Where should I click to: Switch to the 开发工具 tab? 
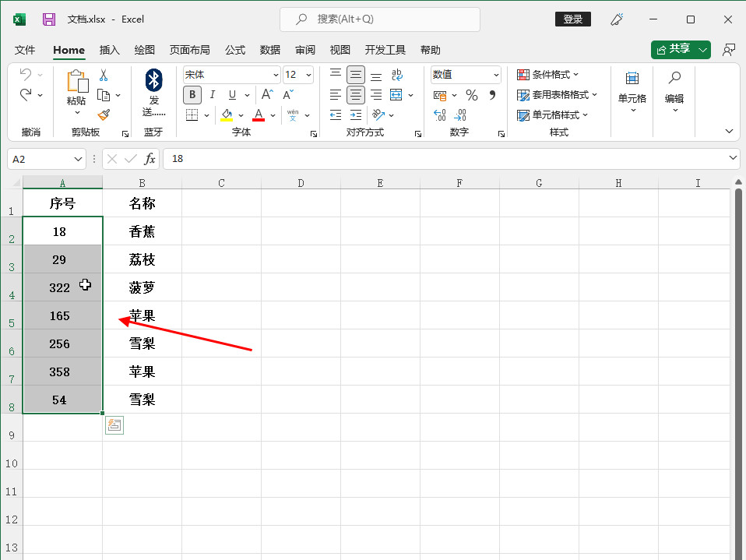(x=385, y=50)
